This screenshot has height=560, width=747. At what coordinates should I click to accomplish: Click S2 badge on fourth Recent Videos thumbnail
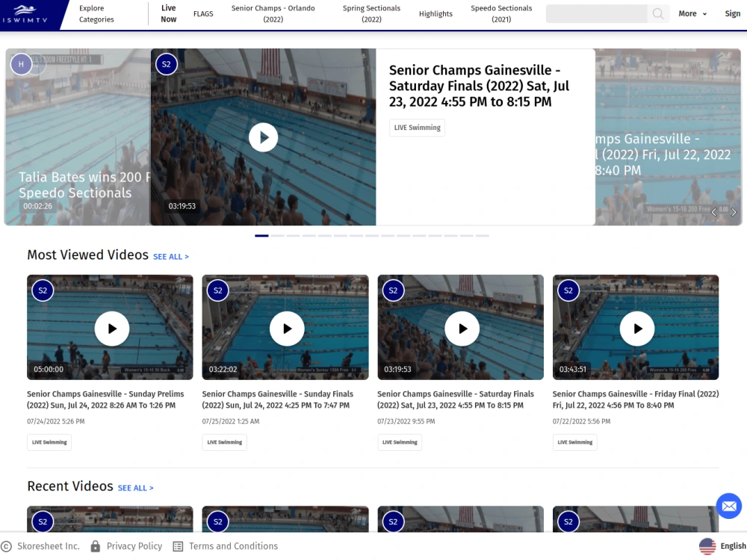568,522
